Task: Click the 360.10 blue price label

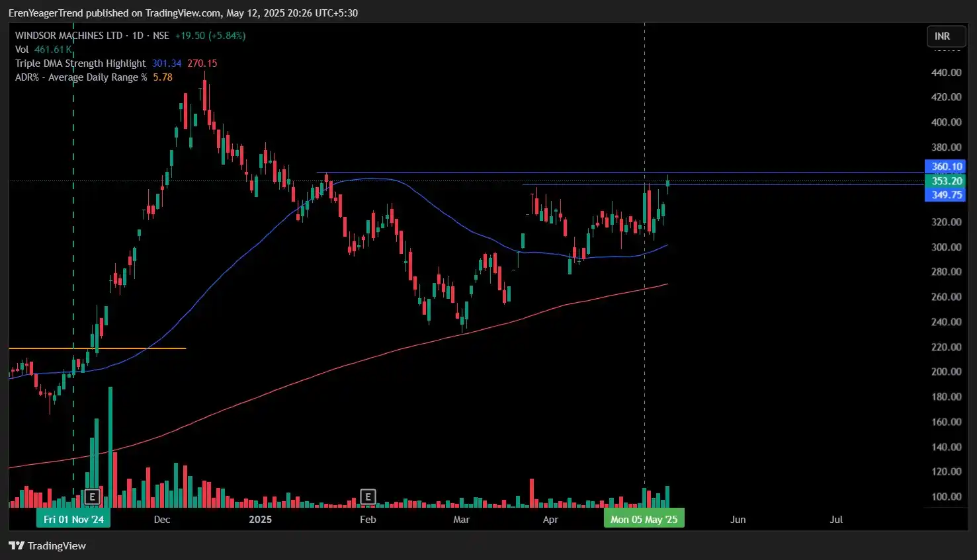Action: tap(945, 167)
